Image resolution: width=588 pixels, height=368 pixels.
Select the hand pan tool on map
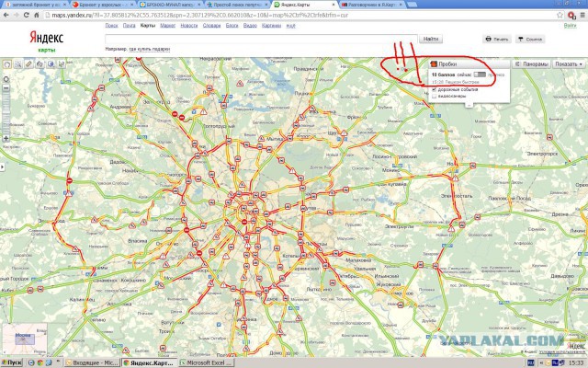pyautogui.click(x=6, y=64)
